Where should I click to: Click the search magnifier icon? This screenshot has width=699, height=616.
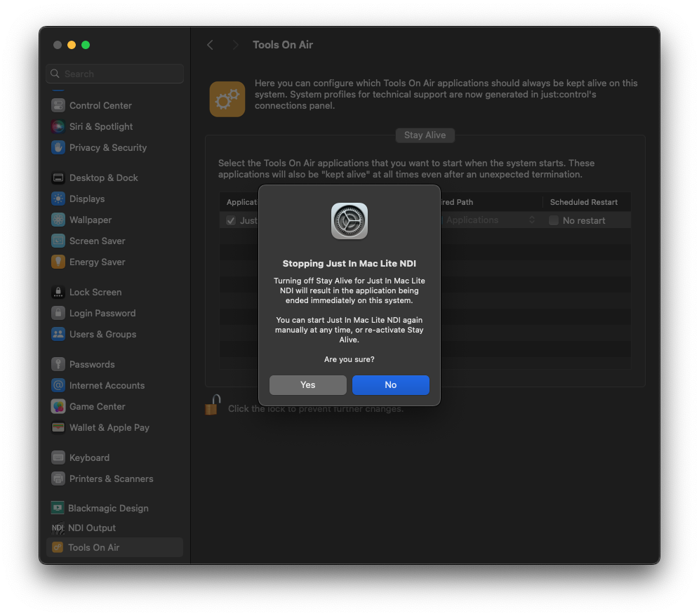[x=55, y=74]
